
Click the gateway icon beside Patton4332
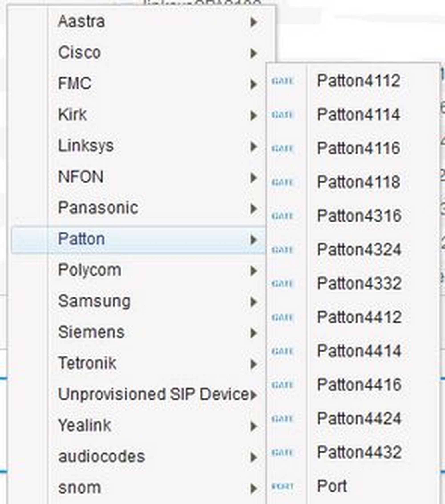coord(282,284)
